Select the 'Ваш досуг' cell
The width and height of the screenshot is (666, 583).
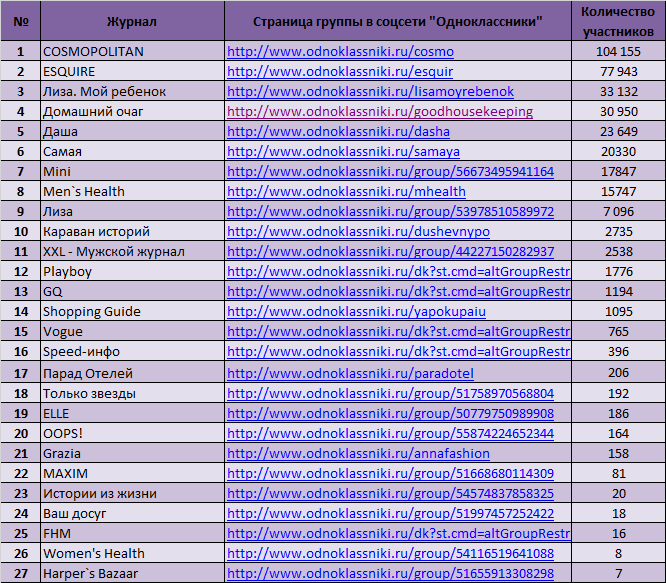pos(132,513)
